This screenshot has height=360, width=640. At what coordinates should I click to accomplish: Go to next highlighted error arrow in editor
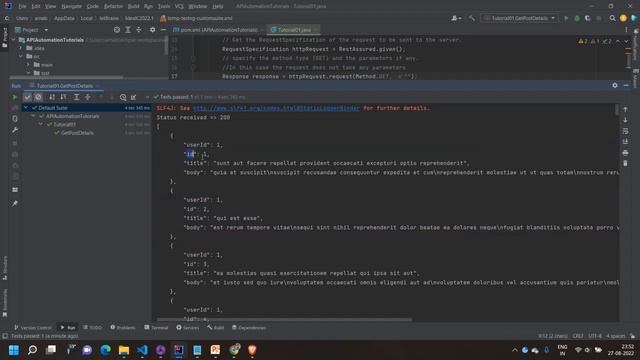pyautogui.click(x=626, y=41)
